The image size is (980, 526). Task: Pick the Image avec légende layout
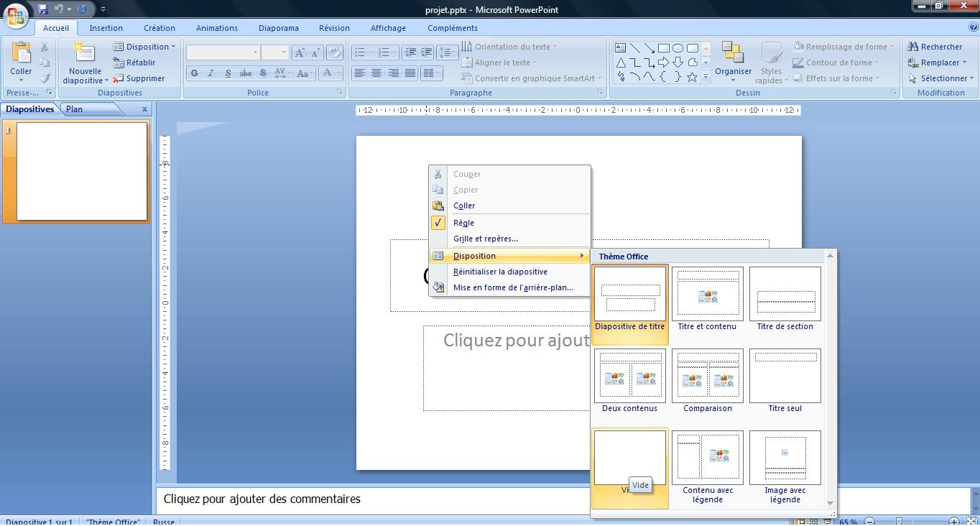click(x=785, y=468)
